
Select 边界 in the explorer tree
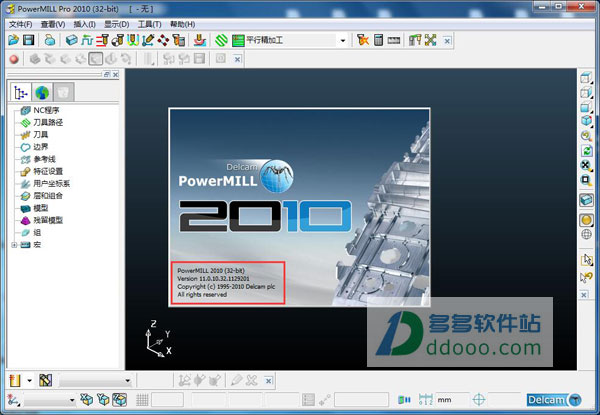[41, 147]
